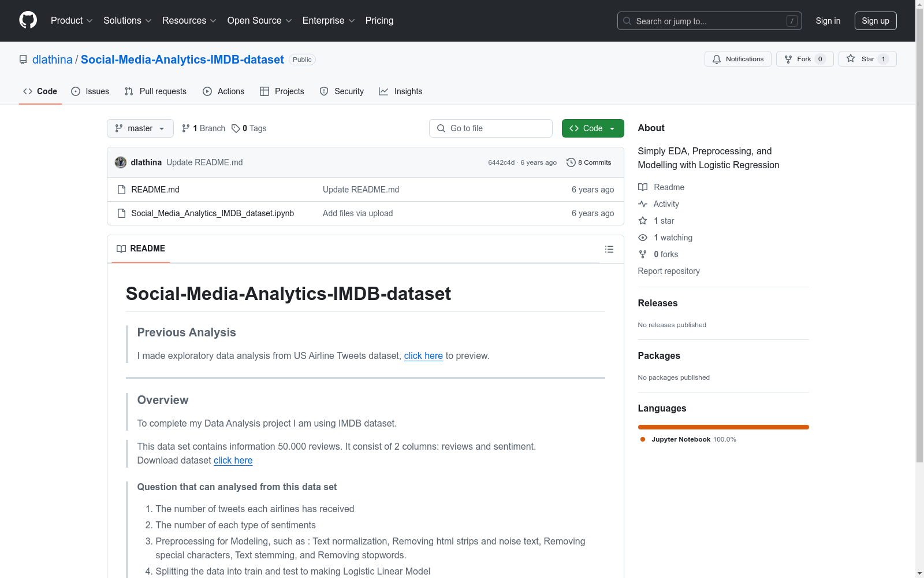Open the Pull requests tab

(x=155, y=91)
